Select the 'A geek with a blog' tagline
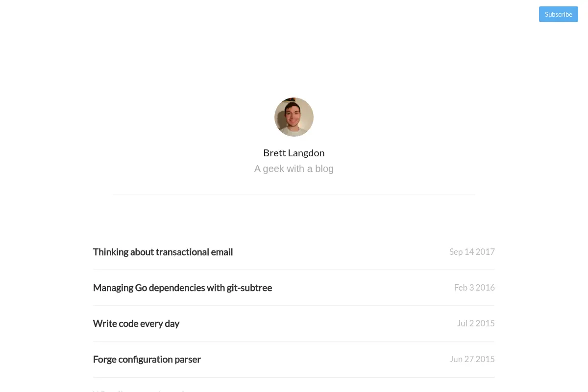The height and width of the screenshot is (392, 588). 294,169
